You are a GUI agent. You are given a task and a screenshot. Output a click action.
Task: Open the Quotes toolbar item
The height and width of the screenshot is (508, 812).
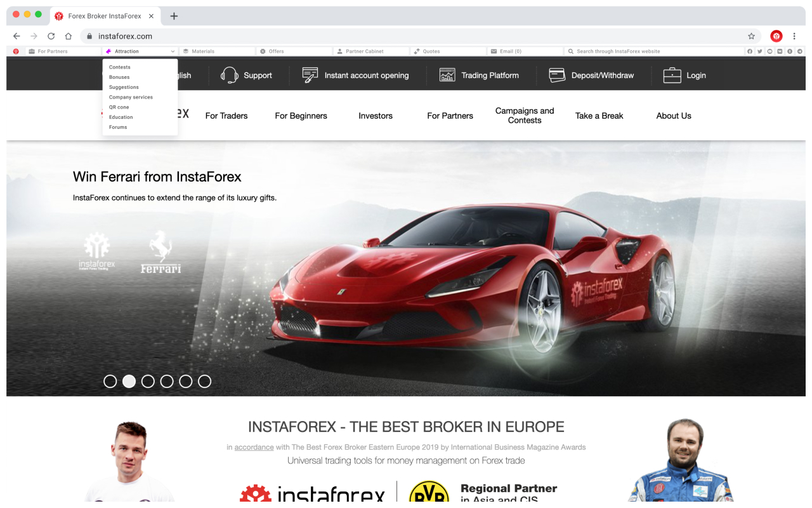(x=449, y=51)
